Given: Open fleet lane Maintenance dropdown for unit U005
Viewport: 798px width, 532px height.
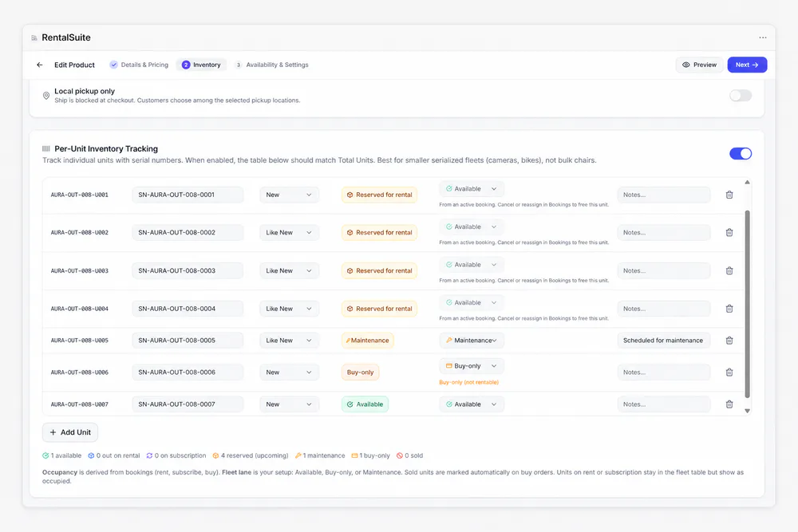Looking at the screenshot, I should [472, 341].
